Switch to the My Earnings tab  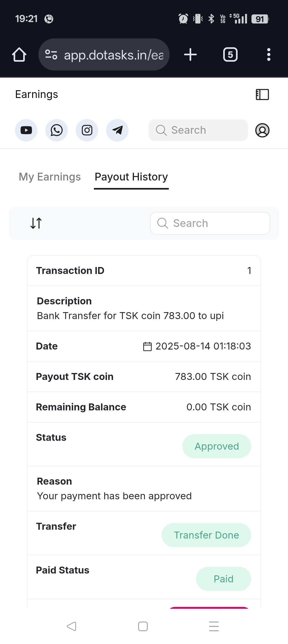[50, 177]
